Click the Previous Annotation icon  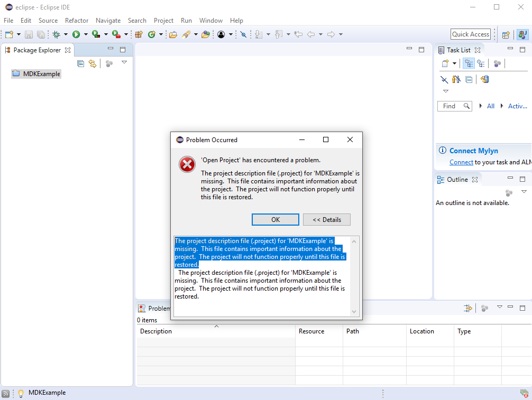[x=279, y=34]
